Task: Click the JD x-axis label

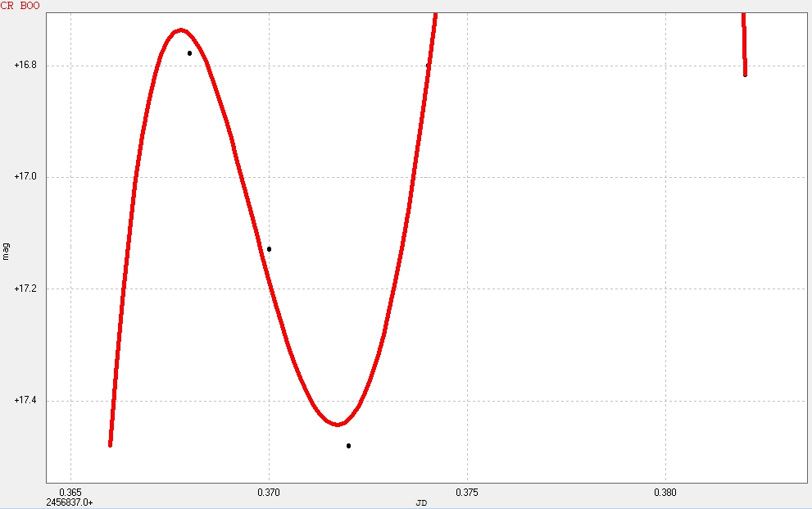Action: 421,502
